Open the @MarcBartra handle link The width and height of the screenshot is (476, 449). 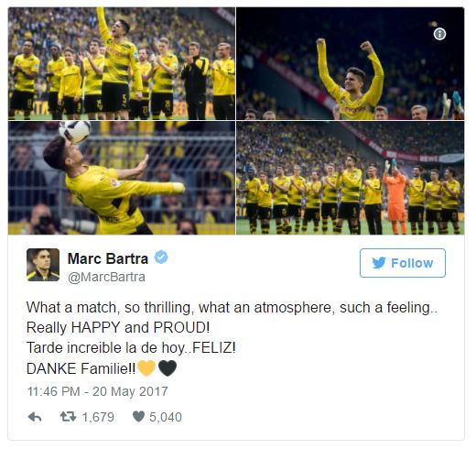[106, 277]
